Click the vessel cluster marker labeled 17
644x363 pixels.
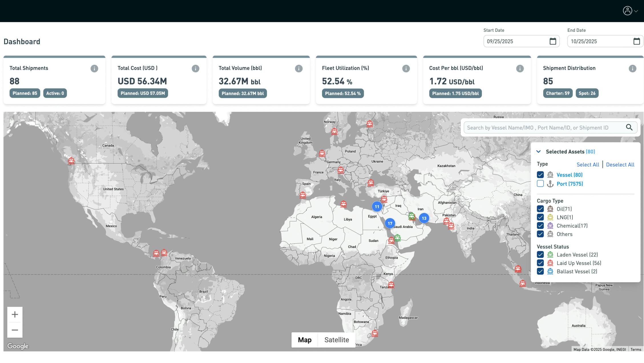coord(390,223)
